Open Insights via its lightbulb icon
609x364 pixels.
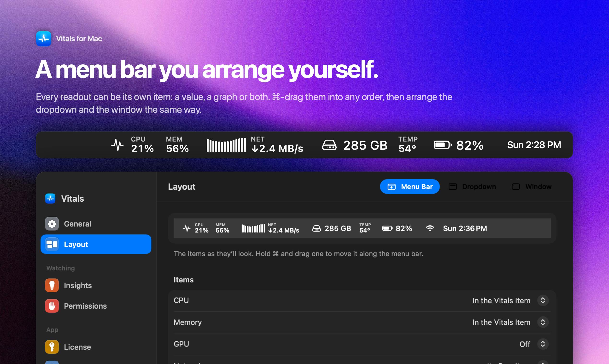[52, 285]
